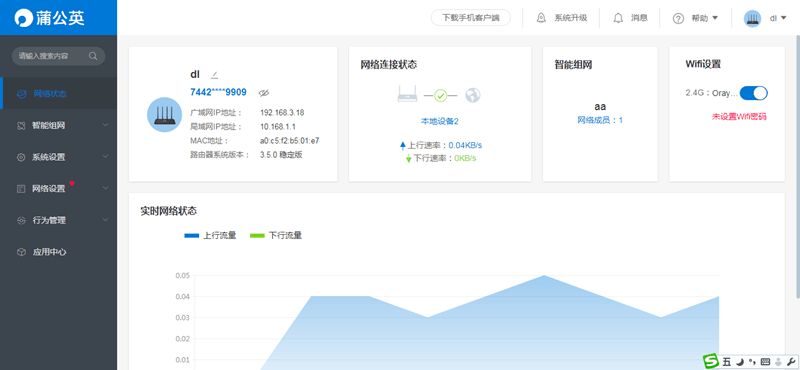This screenshot has width=800, height=370.
Task: Expand the 智能组网 sidebar menu
Action: click(58, 125)
